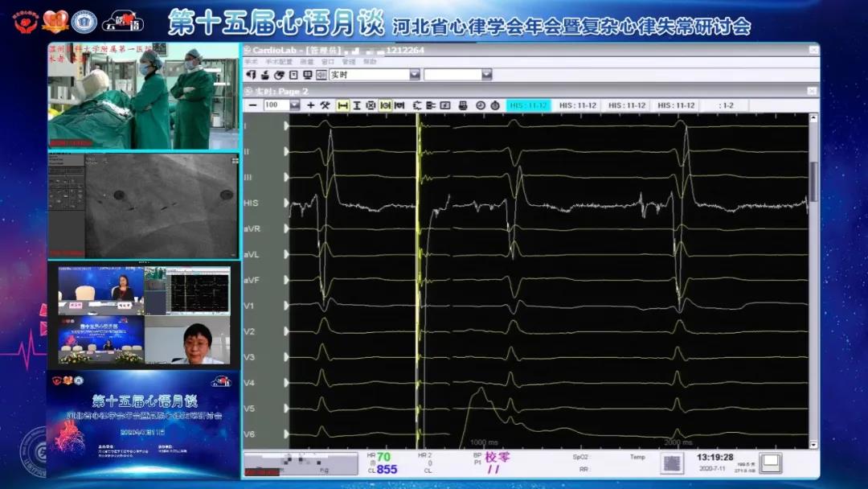Select the cyan highlighted HIS : 11-12 tab
This screenshot has height=489, width=868.
tap(528, 105)
